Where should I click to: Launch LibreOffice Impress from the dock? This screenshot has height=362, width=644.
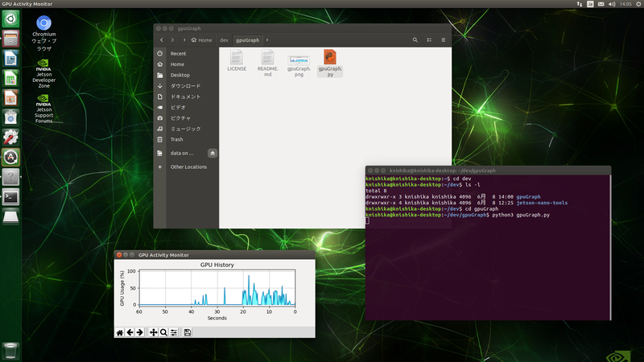[10, 97]
